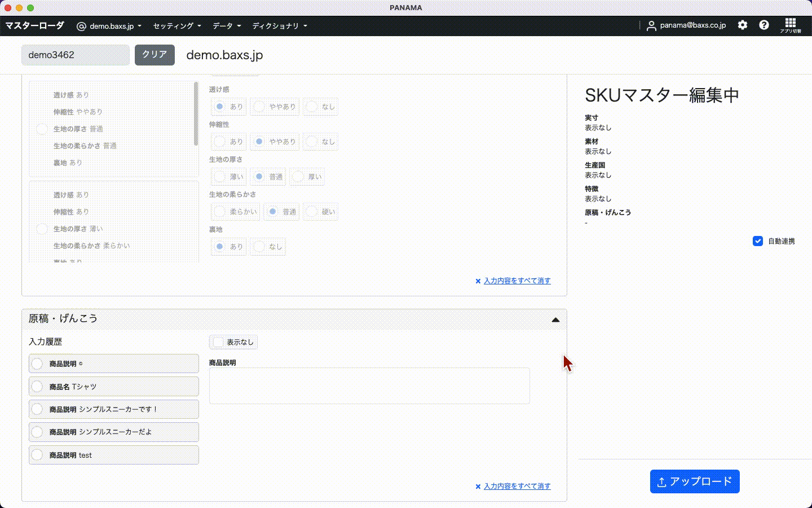The image size is (812, 508).
Task: Open the app switcher grid icon
Action: [791, 24]
